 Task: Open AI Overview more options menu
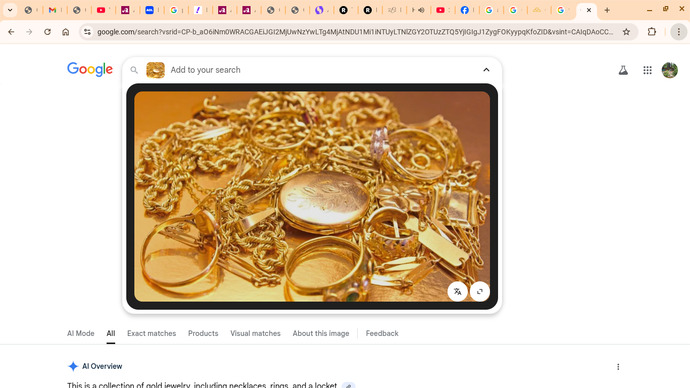click(618, 367)
